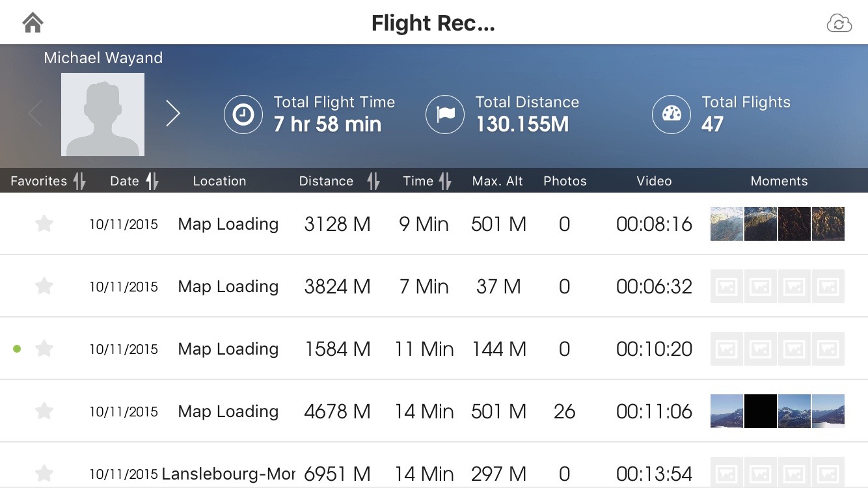The height and width of the screenshot is (488, 868).
Task: Toggle favorite star on 1584 M flight
Action: (x=44, y=349)
